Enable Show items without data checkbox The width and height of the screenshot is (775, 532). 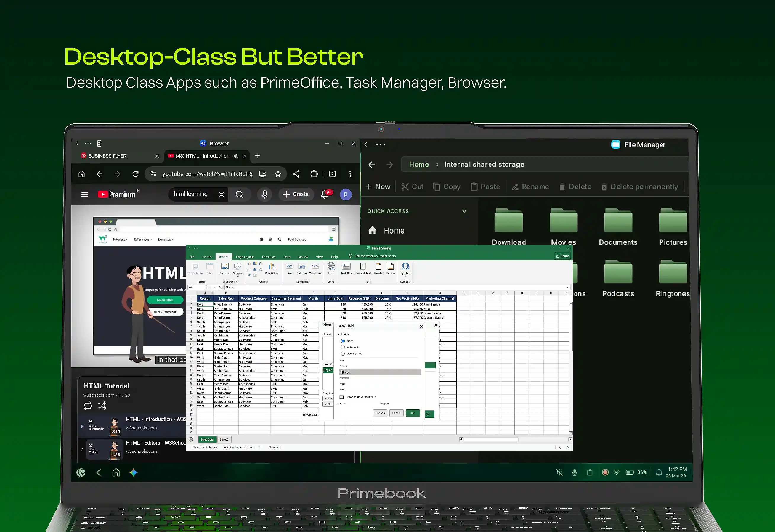click(x=341, y=397)
